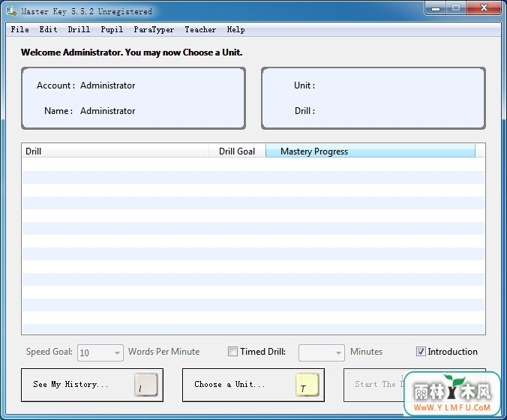Click the See My History button

[x=92, y=385]
